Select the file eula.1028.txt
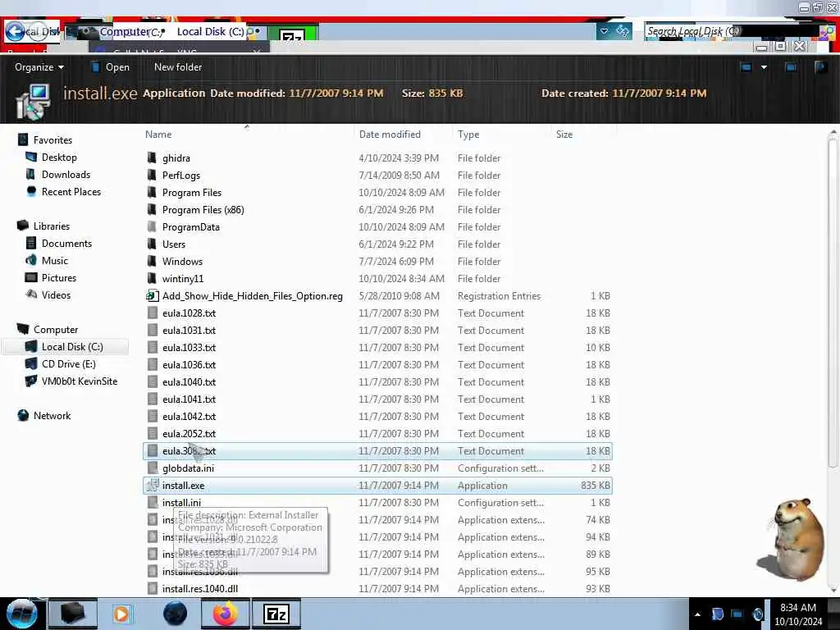This screenshot has height=630, width=840. tap(189, 313)
